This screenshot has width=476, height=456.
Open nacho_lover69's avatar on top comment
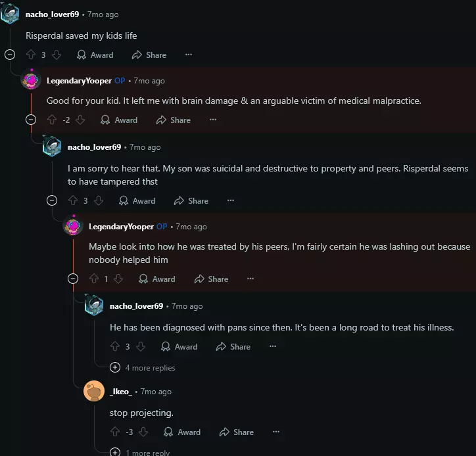tap(10, 14)
